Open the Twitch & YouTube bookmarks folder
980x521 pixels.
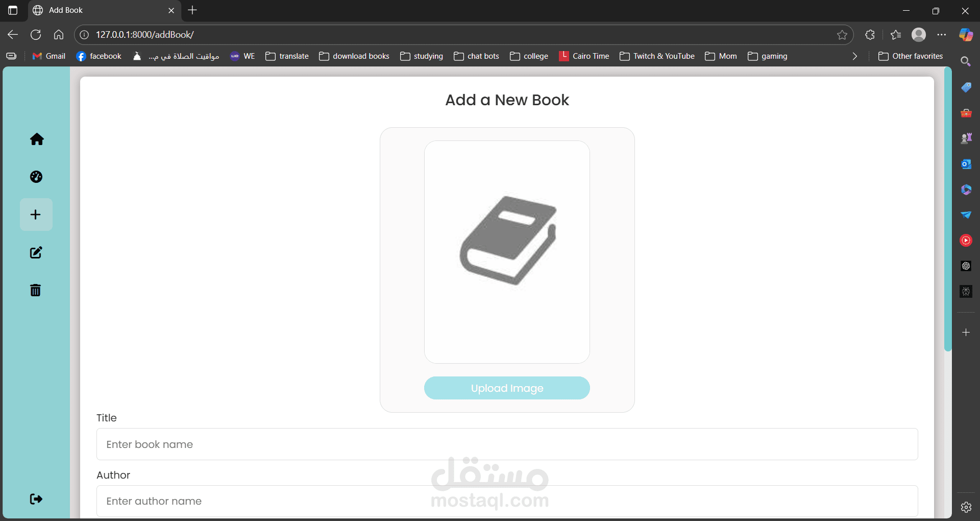pos(657,56)
